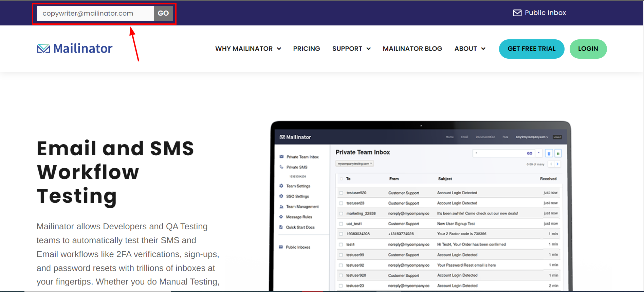Click the GET FREE TRIAL button

coord(532,49)
